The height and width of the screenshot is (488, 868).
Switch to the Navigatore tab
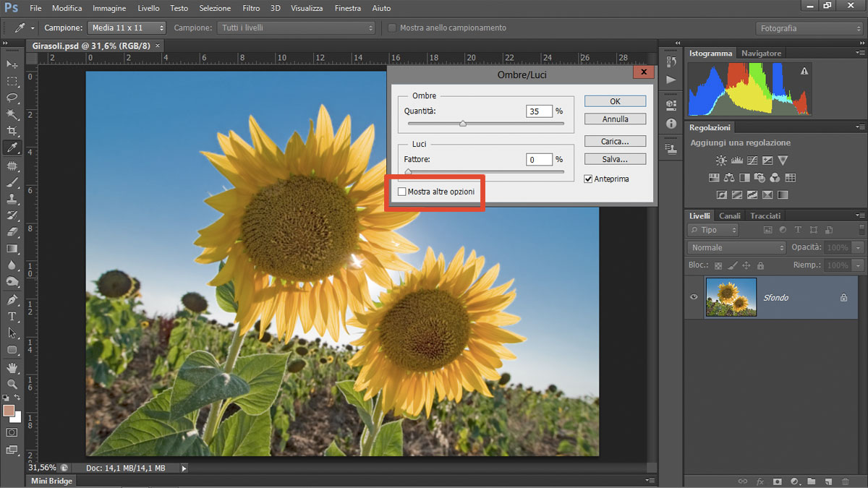[761, 53]
